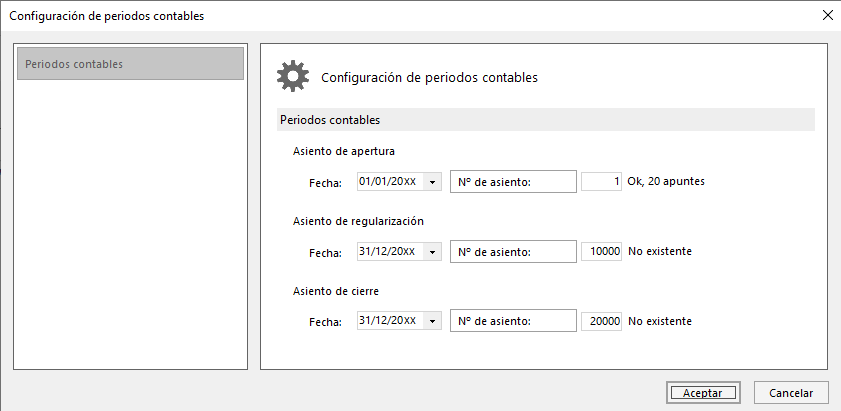Close the Configuración de periodos contables window
This screenshot has width=841, height=411.
828,16
